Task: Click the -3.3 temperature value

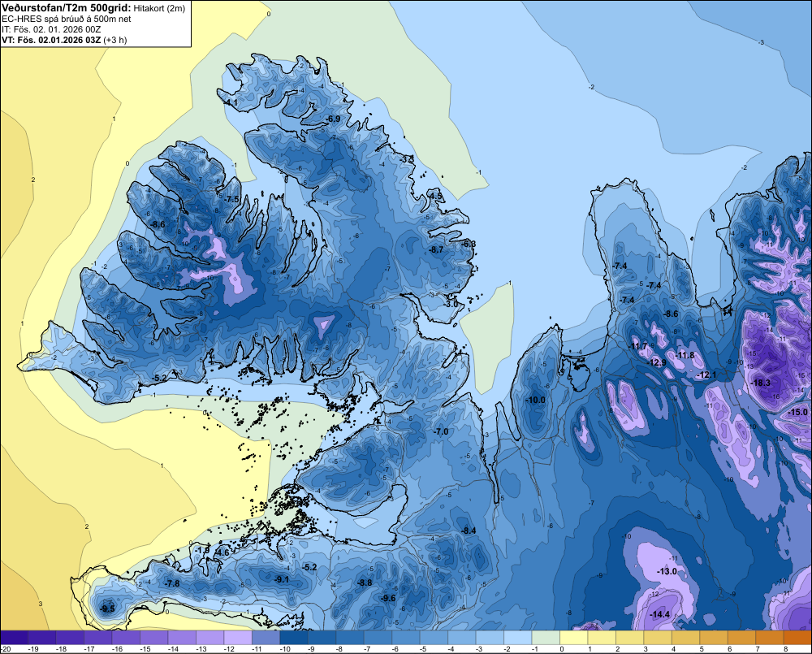Action: [408, 159]
